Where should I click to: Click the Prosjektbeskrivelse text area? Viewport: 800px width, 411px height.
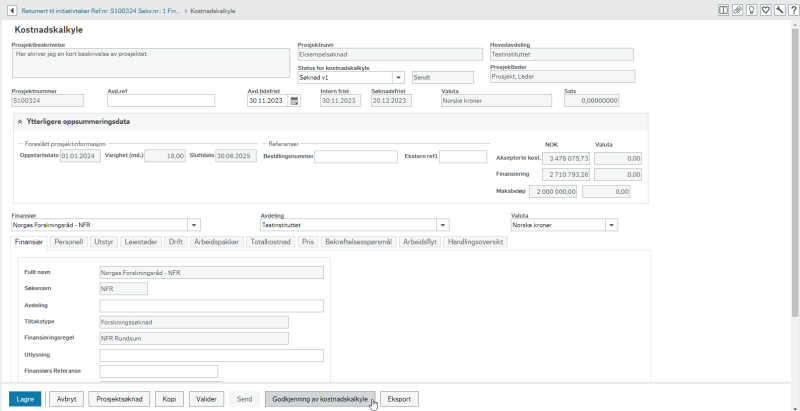coord(151,63)
